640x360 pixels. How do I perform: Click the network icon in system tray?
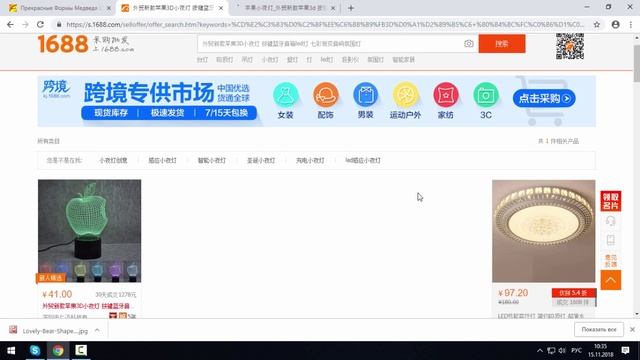551,351
